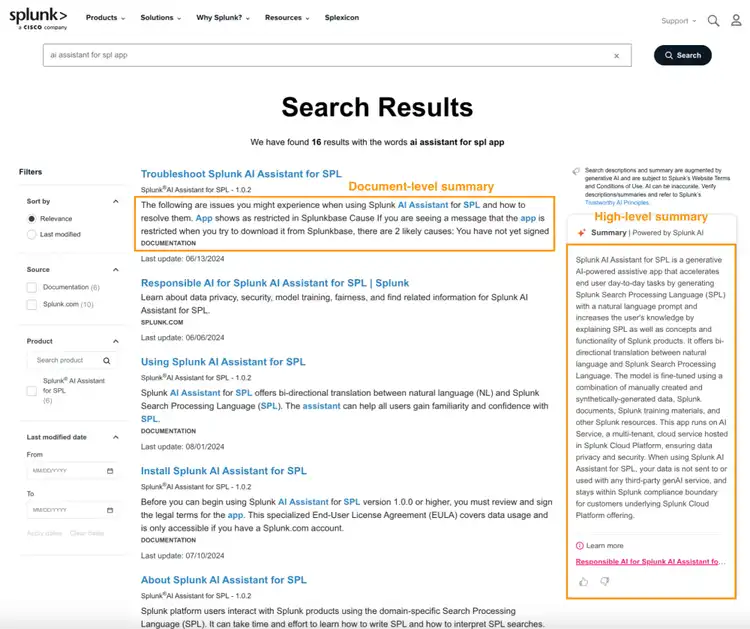Give the AI summary a thumbs up
Viewport: 750px width, 629px height.
coord(583,581)
